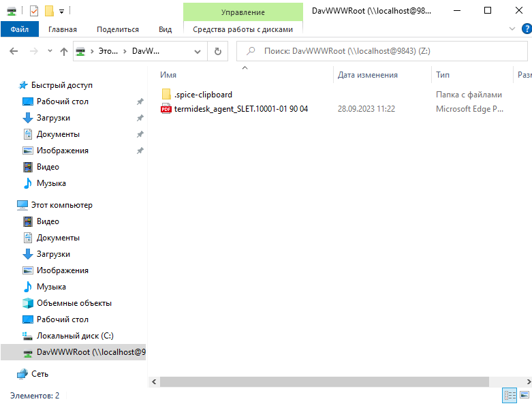
Task: Open recent locations history dropdown
Action: (x=49, y=51)
